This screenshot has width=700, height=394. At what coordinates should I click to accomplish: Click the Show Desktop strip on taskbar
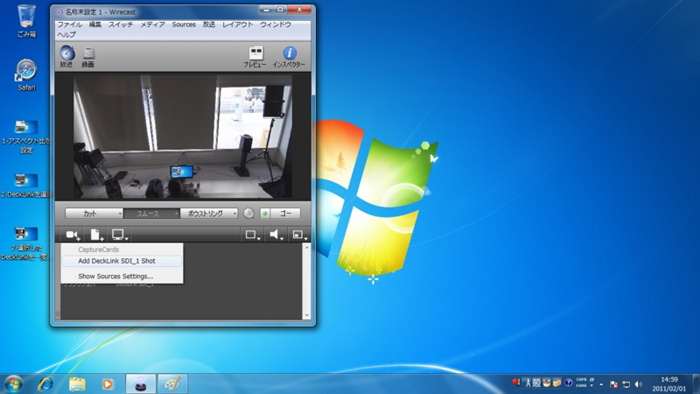(x=696, y=384)
